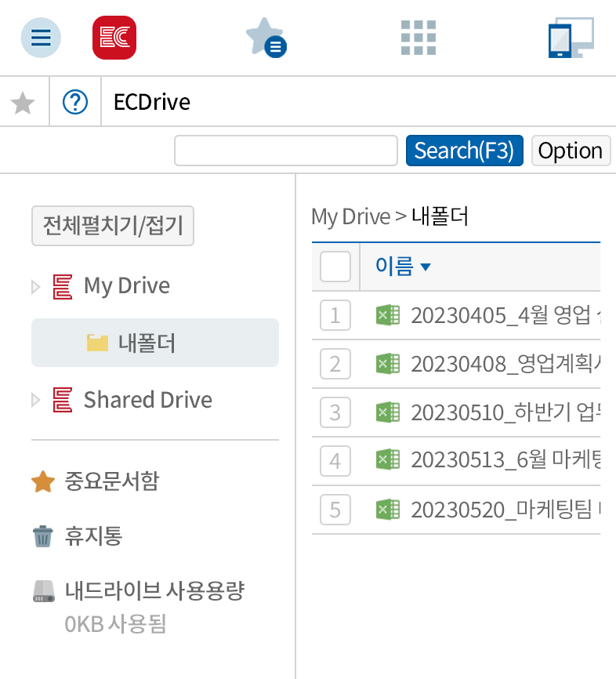Open file 20230408_영업계획

[505, 364]
